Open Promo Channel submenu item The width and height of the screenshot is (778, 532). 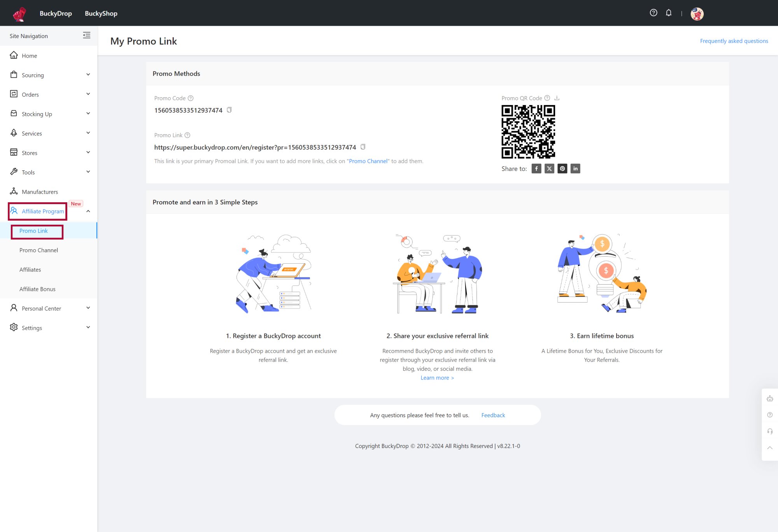coord(39,250)
